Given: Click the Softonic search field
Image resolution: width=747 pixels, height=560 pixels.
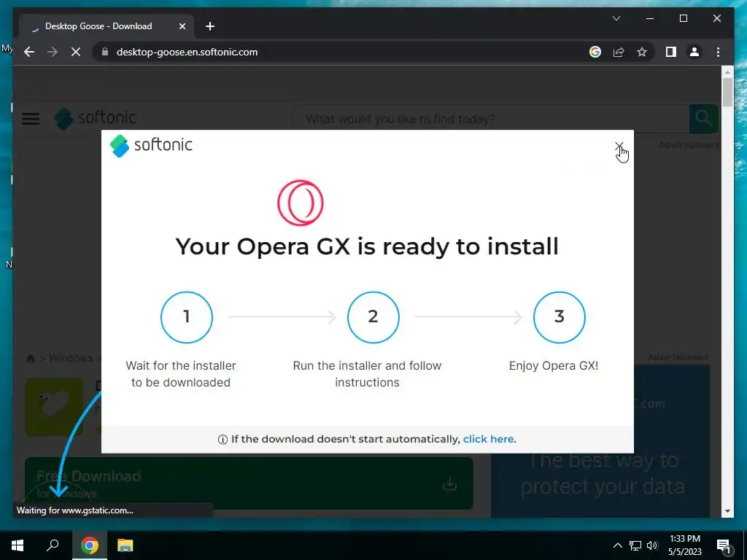Looking at the screenshot, I should (x=491, y=119).
